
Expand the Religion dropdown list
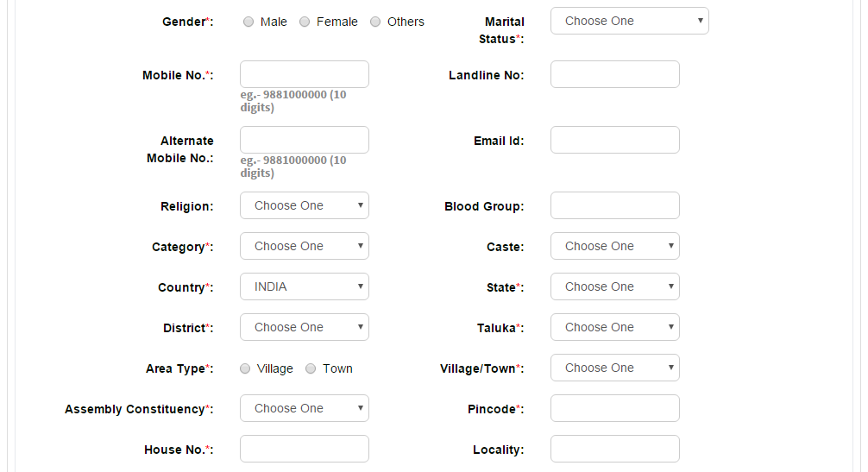305,206
